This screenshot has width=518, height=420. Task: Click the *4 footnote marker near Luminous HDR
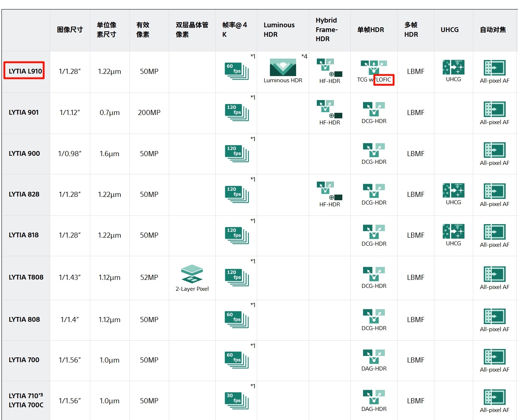pyautogui.click(x=304, y=56)
